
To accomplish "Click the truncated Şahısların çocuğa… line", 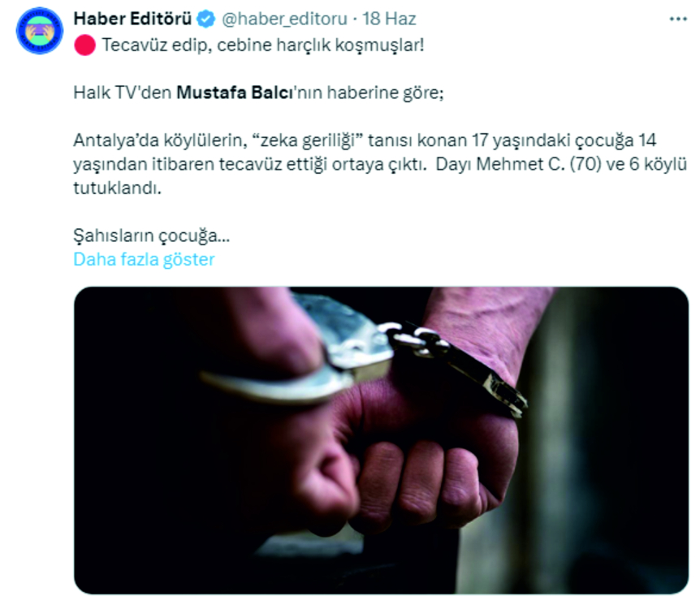I will (152, 235).
